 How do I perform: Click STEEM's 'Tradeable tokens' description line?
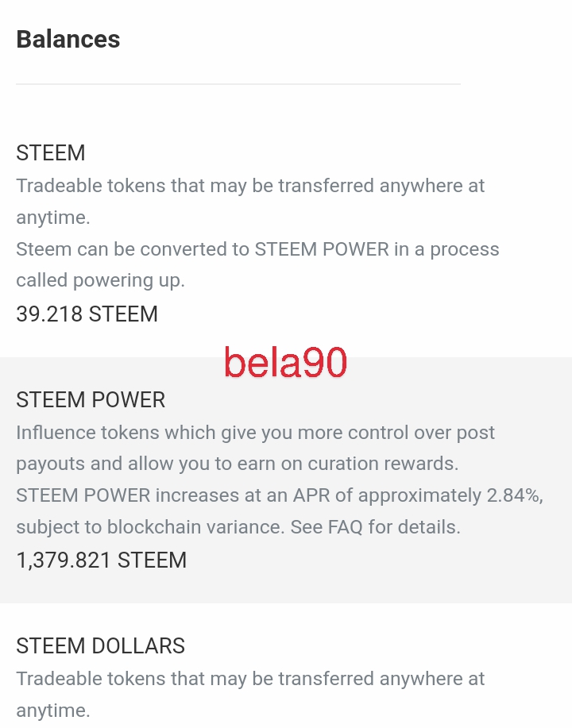click(x=250, y=186)
